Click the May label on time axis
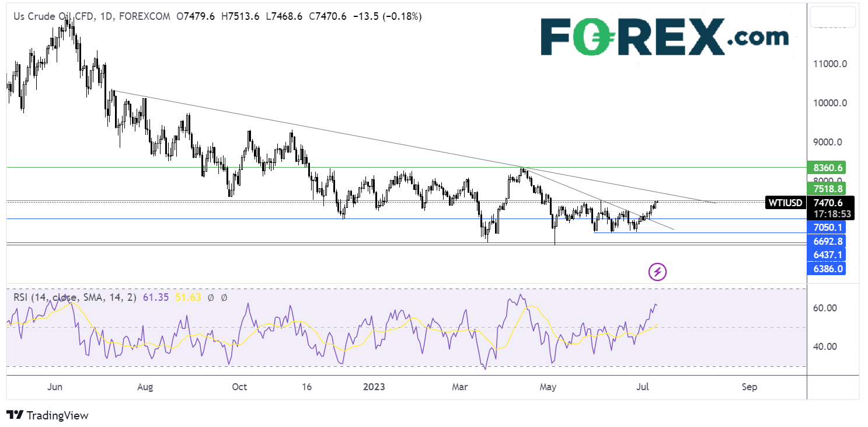This screenshot has height=427, width=868. click(548, 387)
